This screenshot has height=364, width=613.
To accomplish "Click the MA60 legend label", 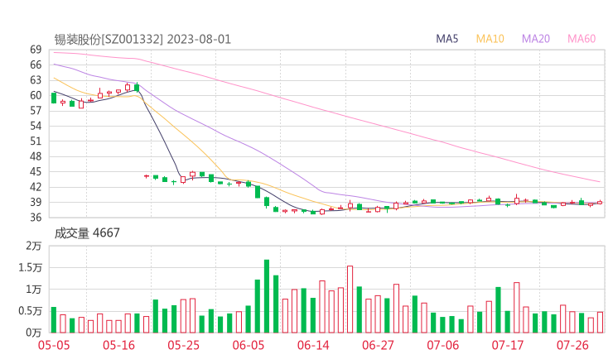I will [582, 39].
